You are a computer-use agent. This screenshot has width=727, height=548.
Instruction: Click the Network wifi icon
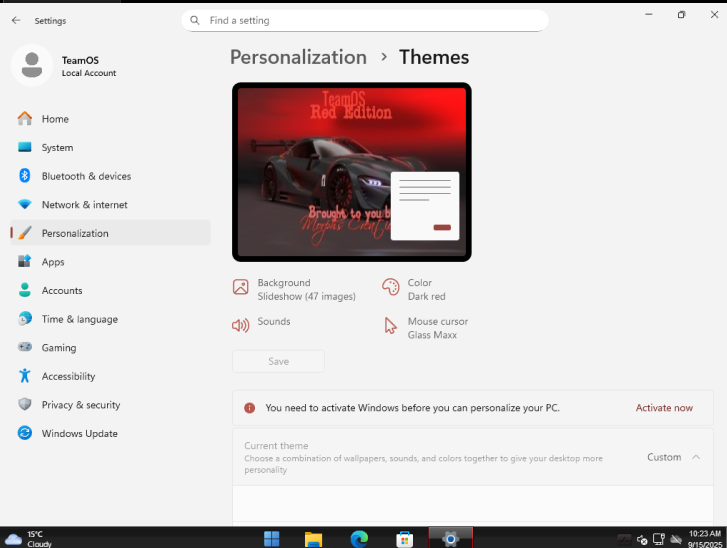click(25, 204)
